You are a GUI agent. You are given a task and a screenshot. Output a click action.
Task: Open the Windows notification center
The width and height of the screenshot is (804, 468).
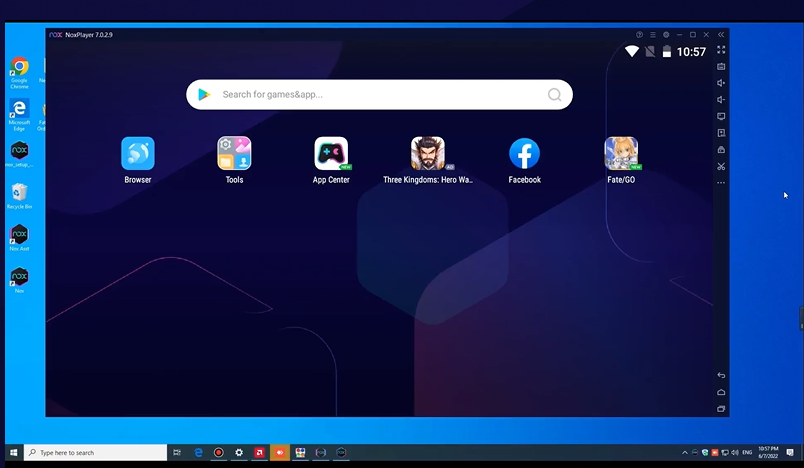pos(790,453)
